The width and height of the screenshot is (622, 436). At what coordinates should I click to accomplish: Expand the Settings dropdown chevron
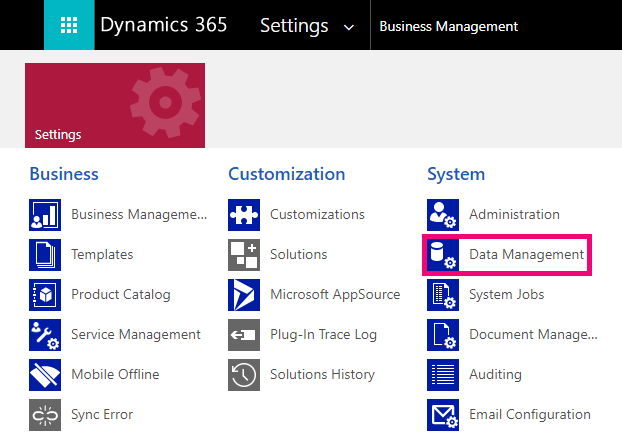tap(349, 27)
